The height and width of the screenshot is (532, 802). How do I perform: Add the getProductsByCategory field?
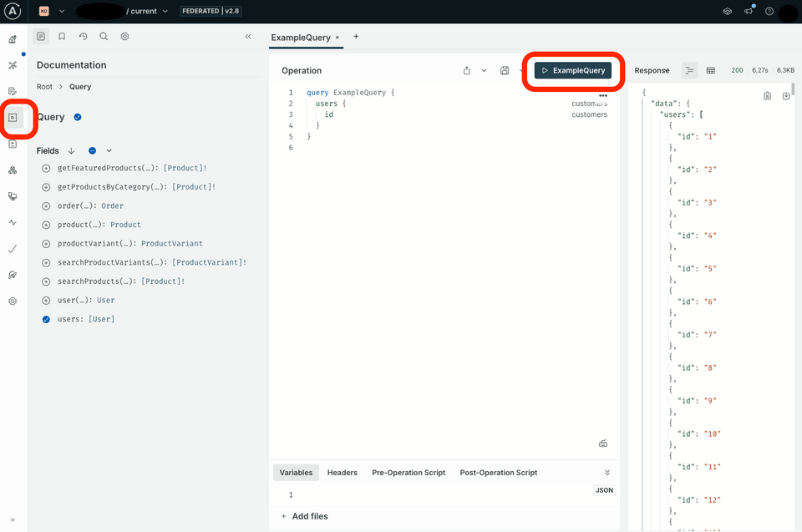click(46, 187)
